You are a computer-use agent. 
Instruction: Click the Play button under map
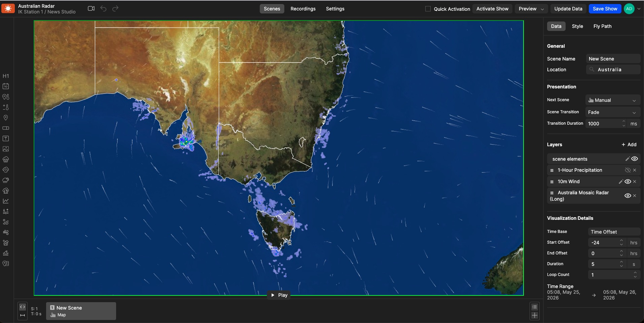tap(279, 295)
